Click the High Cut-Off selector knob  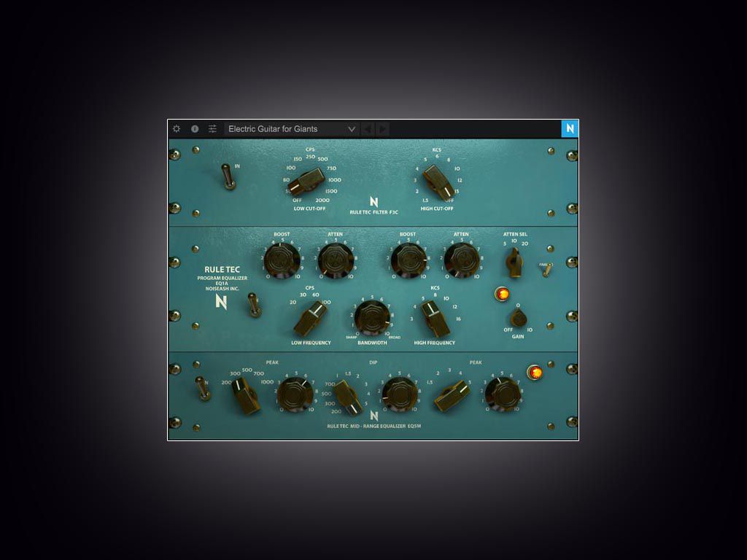pyautogui.click(x=438, y=181)
